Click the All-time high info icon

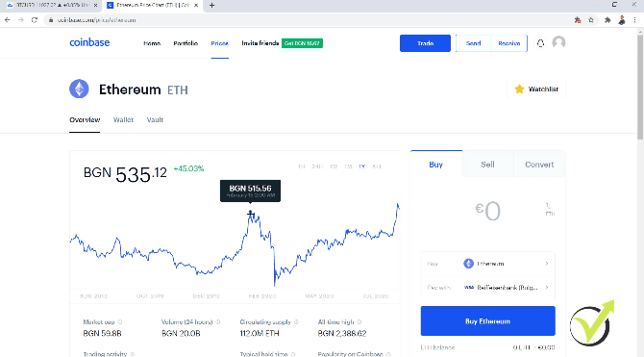coord(359,322)
